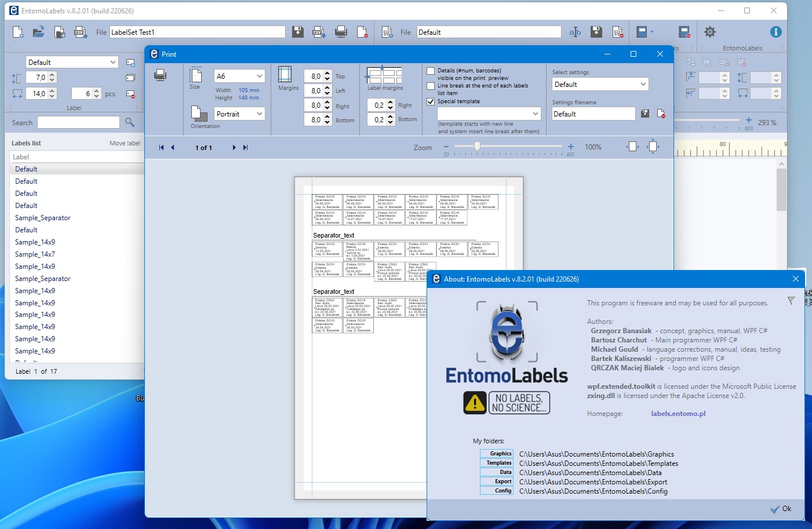Click the blue info icon in toolbar
Viewport: 812px width, 529px height.
click(775, 32)
